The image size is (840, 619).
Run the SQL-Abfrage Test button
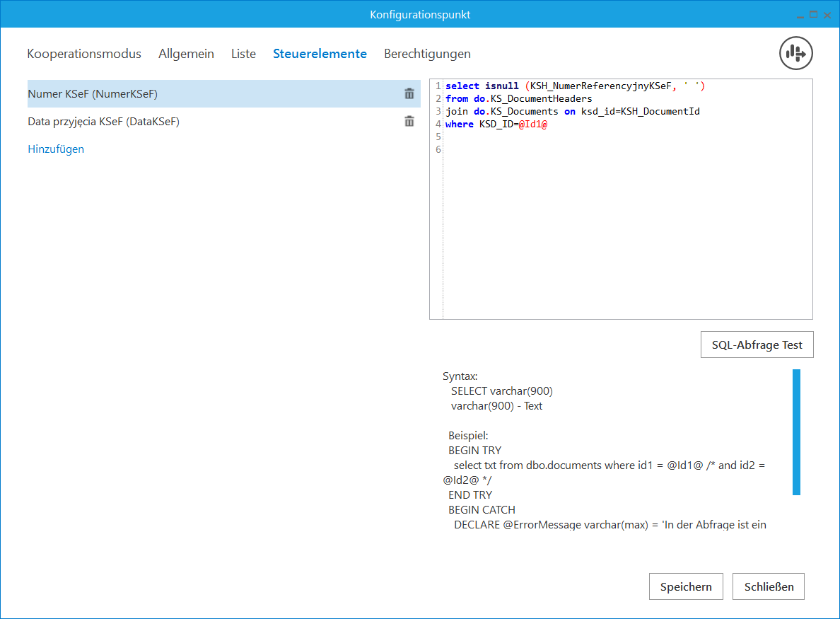[x=757, y=345]
